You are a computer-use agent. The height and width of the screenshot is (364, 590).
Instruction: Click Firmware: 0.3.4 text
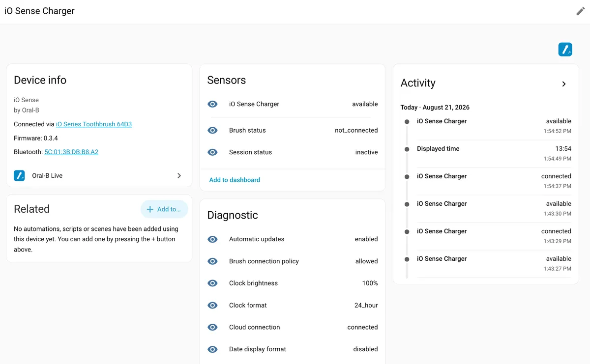point(36,138)
